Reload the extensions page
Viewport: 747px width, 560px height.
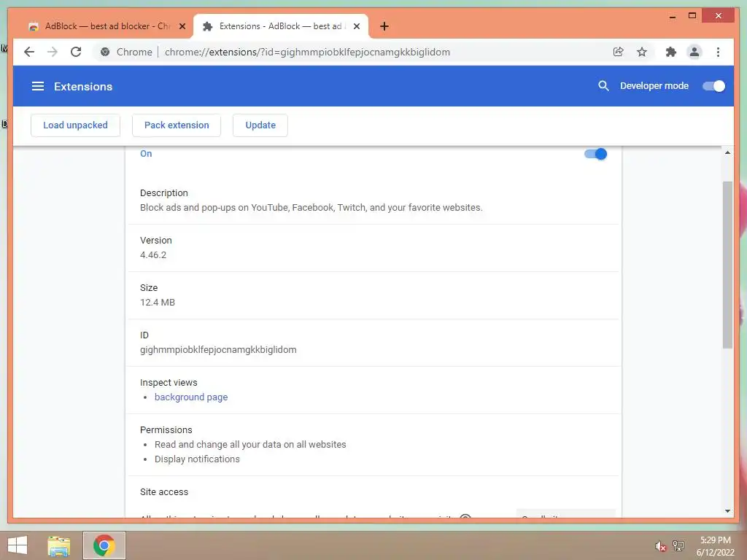(x=76, y=52)
